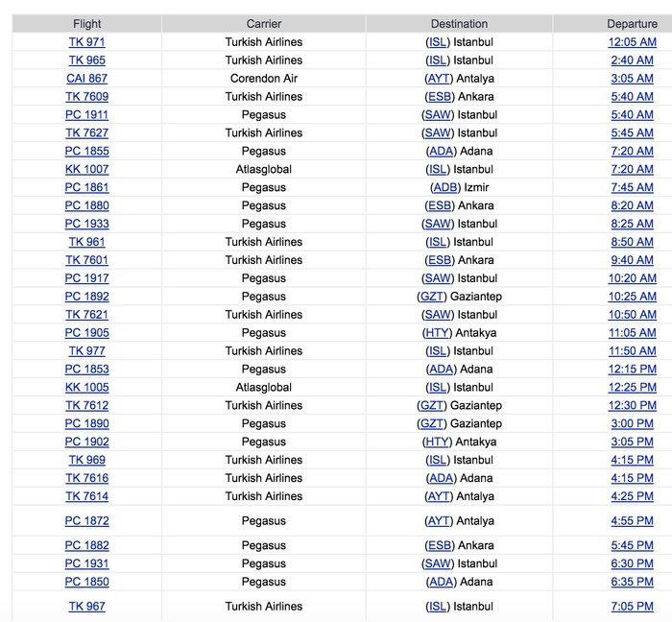Open flight PC 1902 link
672x622 pixels.
click(86, 443)
